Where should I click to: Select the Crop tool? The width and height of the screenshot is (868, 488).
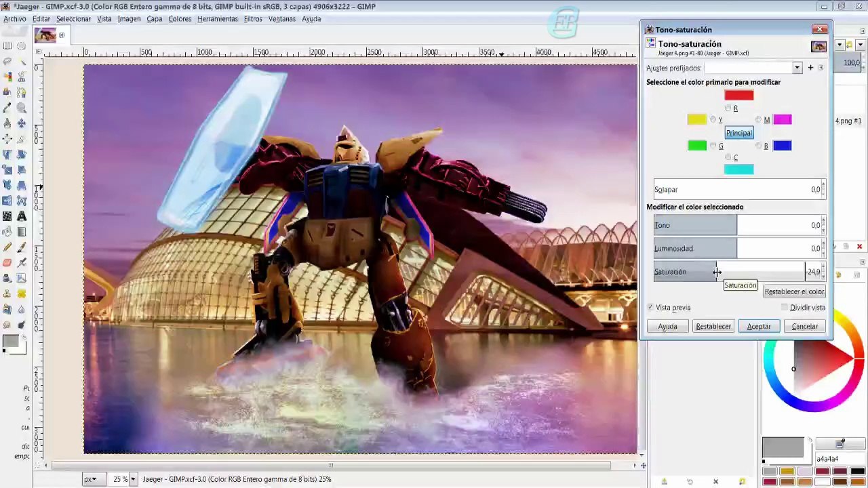(22, 139)
